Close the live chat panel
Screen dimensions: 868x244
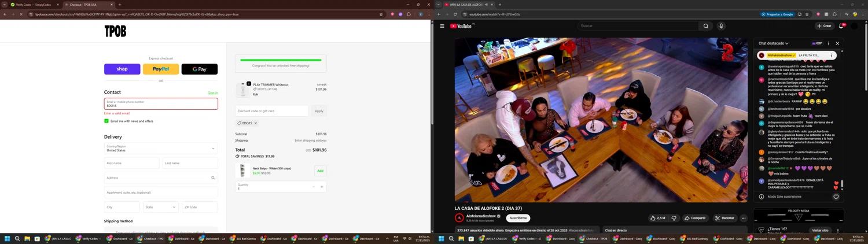coord(837,43)
